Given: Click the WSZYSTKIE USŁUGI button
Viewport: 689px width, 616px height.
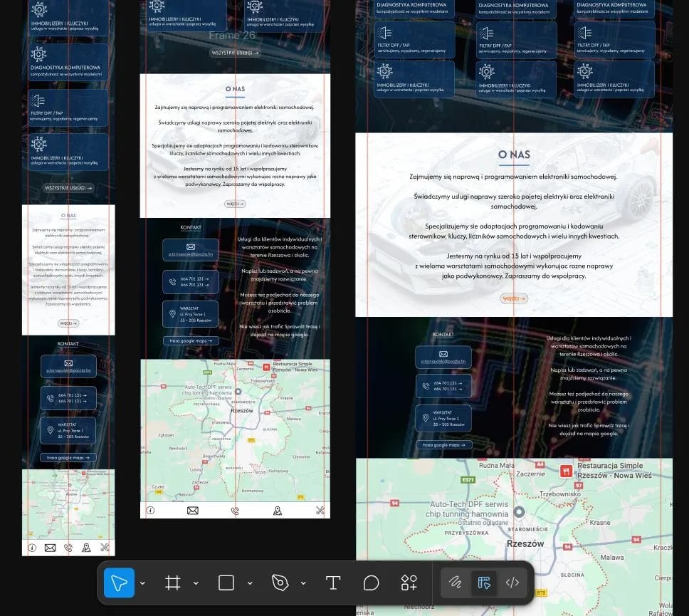Looking at the screenshot, I should tap(235, 52).
